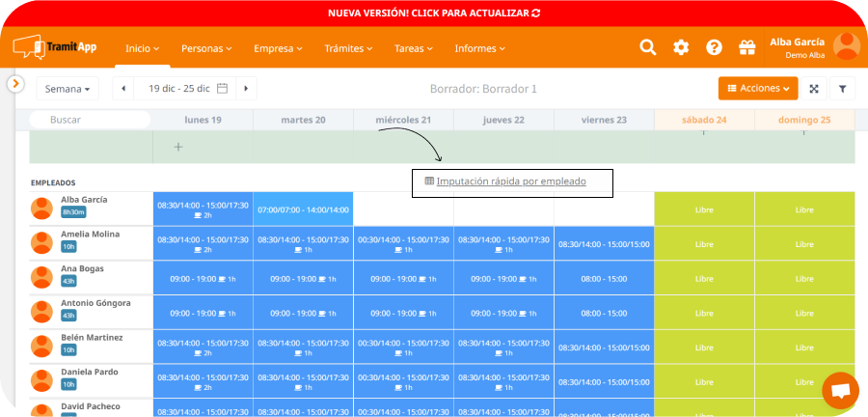Screen dimensions: 868x417
Task: Open the Semana view dropdown
Action: click(68, 89)
